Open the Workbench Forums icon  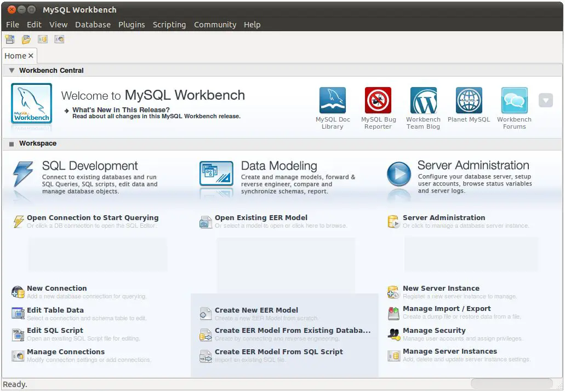tap(514, 101)
